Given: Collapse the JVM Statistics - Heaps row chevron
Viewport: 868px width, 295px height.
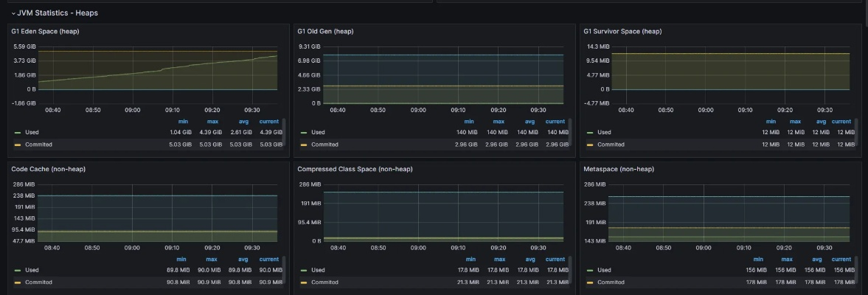Looking at the screenshot, I should tap(13, 13).
